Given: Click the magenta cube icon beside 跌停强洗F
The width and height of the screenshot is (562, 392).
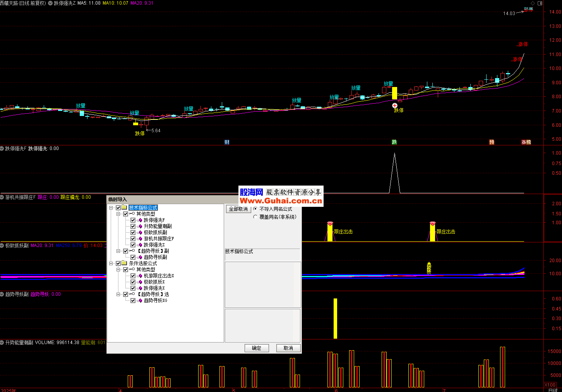Looking at the screenshot, I should (140, 220).
